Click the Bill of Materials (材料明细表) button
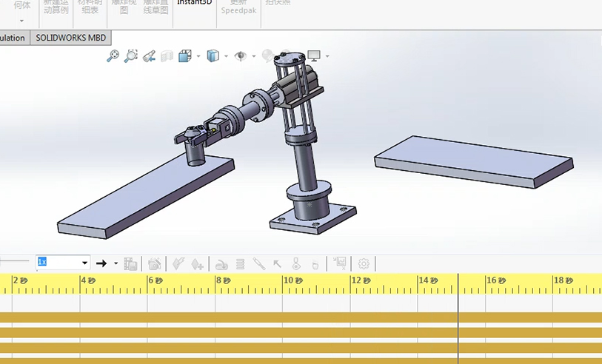602x364 pixels. point(90,7)
